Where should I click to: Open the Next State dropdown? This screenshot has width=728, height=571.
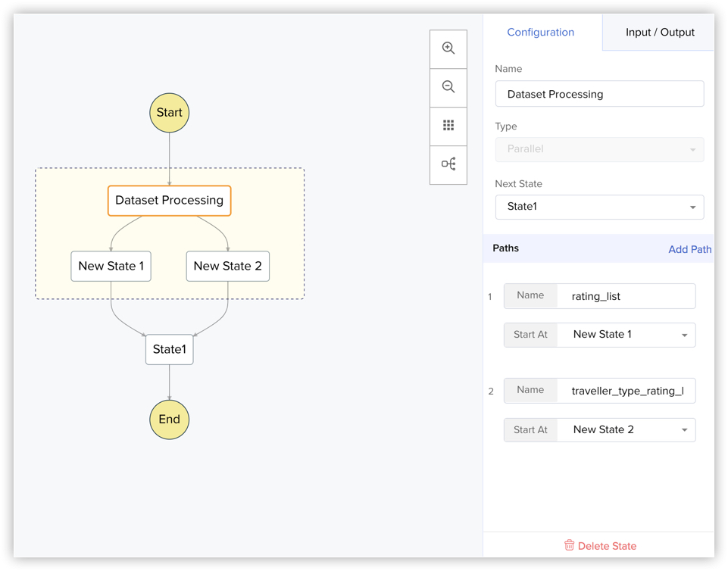[x=599, y=207]
